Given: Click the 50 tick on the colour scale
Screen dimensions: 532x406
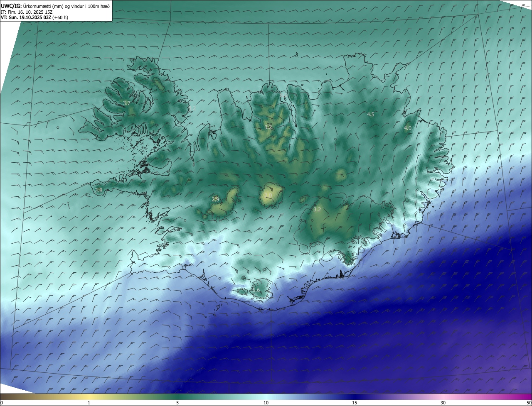Looking at the screenshot, I should pyautogui.click(x=529, y=403).
